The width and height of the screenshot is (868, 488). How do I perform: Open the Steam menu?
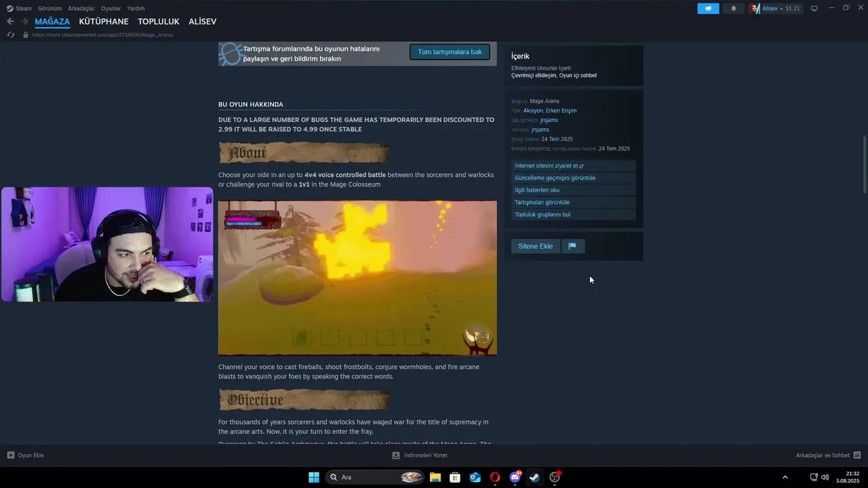[24, 8]
